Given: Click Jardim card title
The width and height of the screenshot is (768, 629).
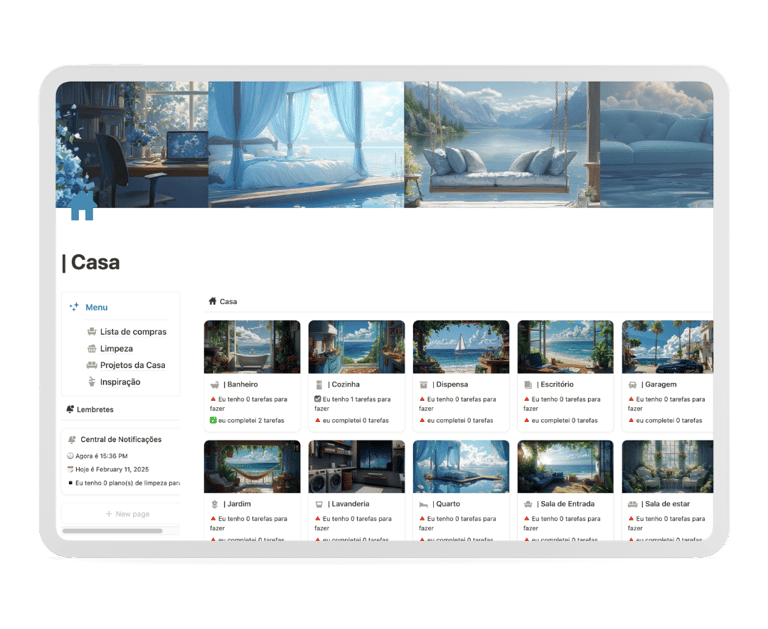Looking at the screenshot, I should coord(237,504).
